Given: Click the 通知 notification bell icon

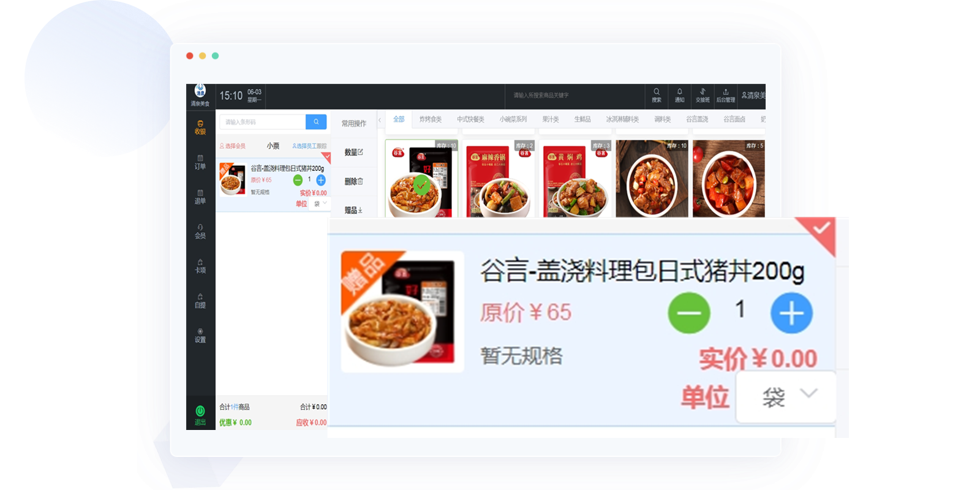Looking at the screenshot, I should (x=679, y=95).
